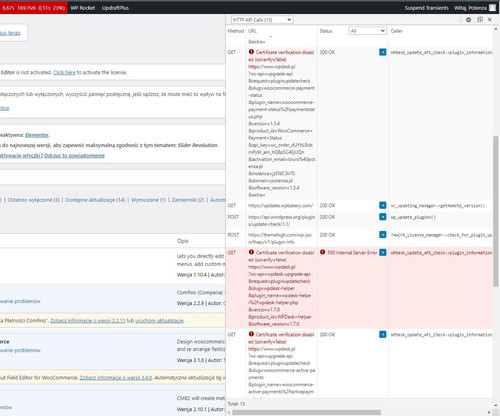Open UpdraftPlus admin bar menu
This screenshot has width=500, height=416.
115,8
